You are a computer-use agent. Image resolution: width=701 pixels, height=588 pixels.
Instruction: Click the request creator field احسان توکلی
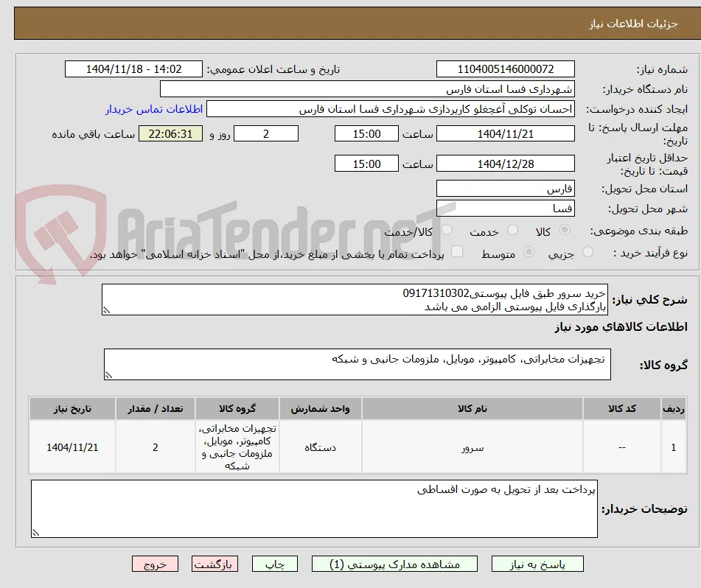click(390, 109)
